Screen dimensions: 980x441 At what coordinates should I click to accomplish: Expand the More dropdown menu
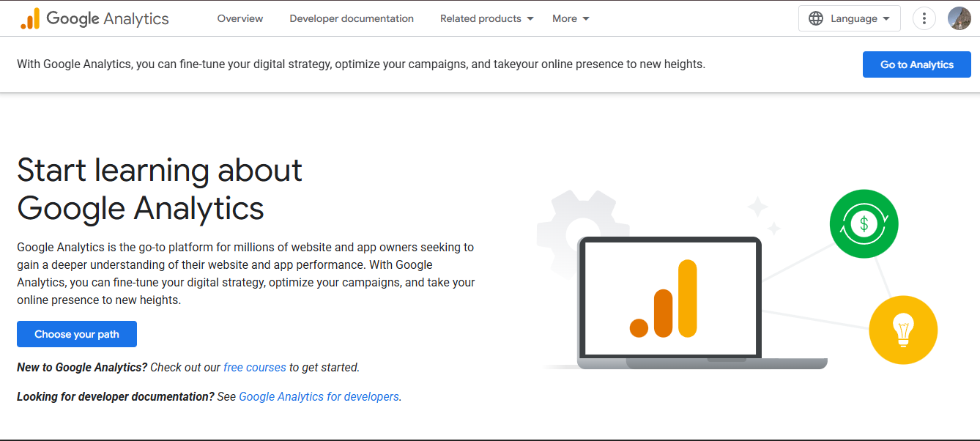click(571, 18)
